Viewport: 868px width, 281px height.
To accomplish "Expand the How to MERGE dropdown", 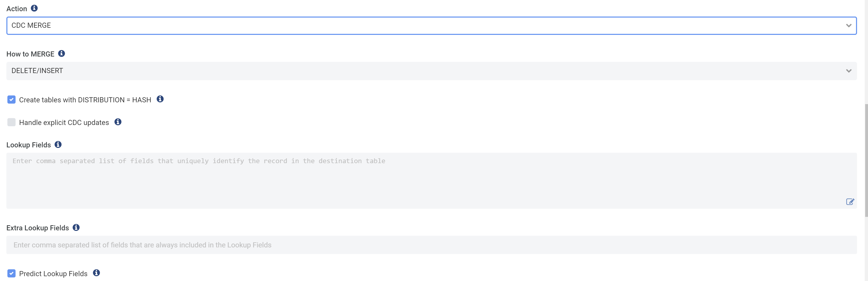I will coord(431,71).
